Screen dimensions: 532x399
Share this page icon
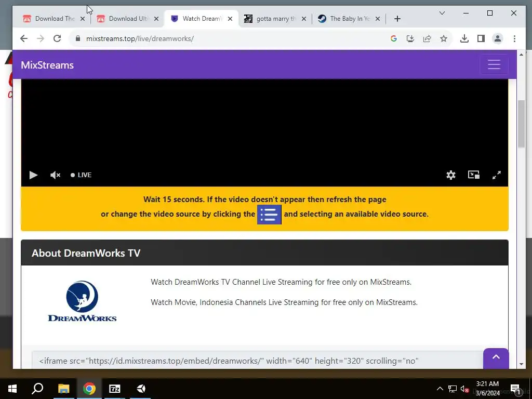pos(427,38)
